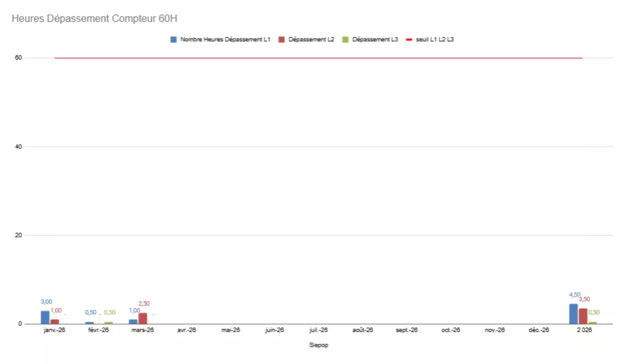
Task: Click the déc.-26 axis label
Action: click(539, 330)
